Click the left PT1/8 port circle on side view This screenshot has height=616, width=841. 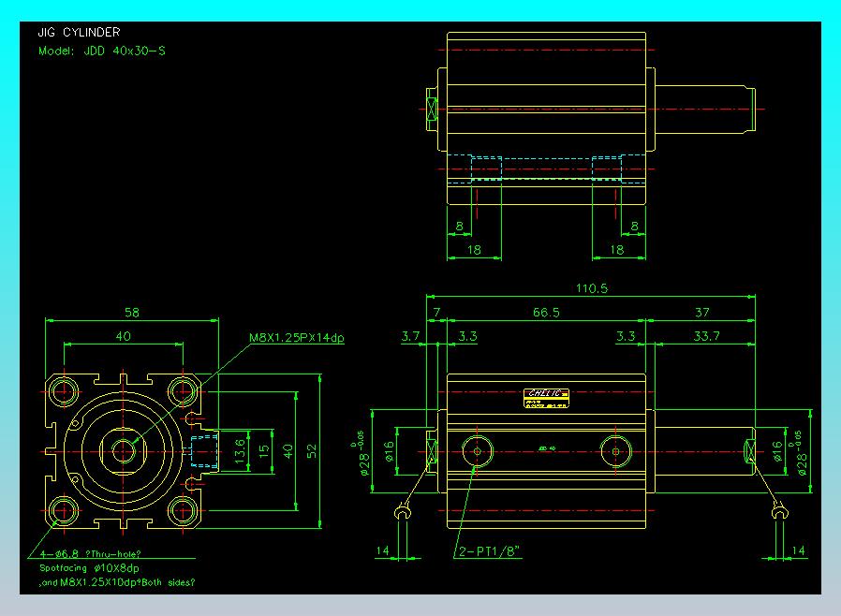pos(478,451)
